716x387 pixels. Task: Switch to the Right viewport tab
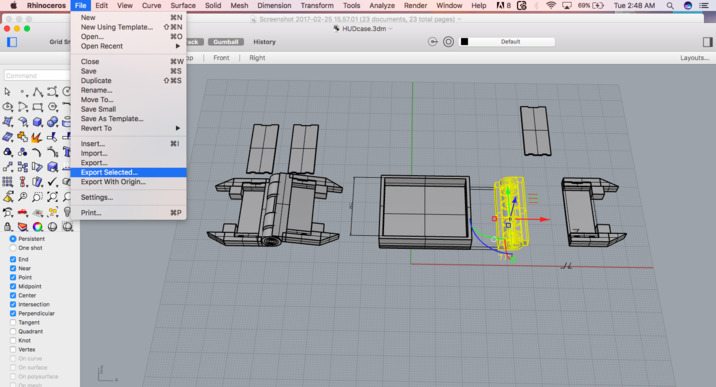tap(257, 58)
